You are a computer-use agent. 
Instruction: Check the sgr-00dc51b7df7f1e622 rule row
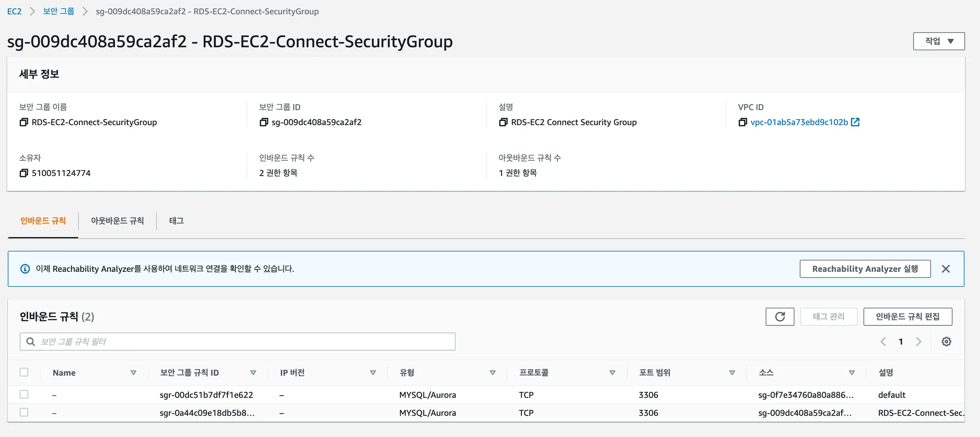coord(24,394)
